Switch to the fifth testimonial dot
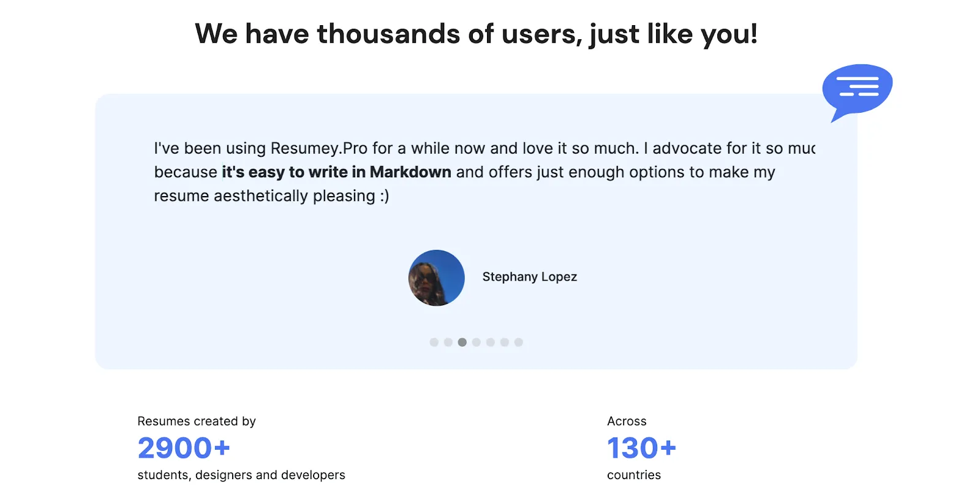The height and width of the screenshot is (503, 980). [x=491, y=342]
